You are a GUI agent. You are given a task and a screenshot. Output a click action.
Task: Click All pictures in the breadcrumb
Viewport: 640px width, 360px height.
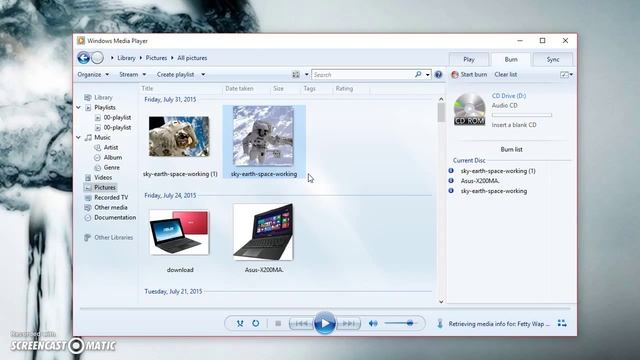click(x=192, y=58)
